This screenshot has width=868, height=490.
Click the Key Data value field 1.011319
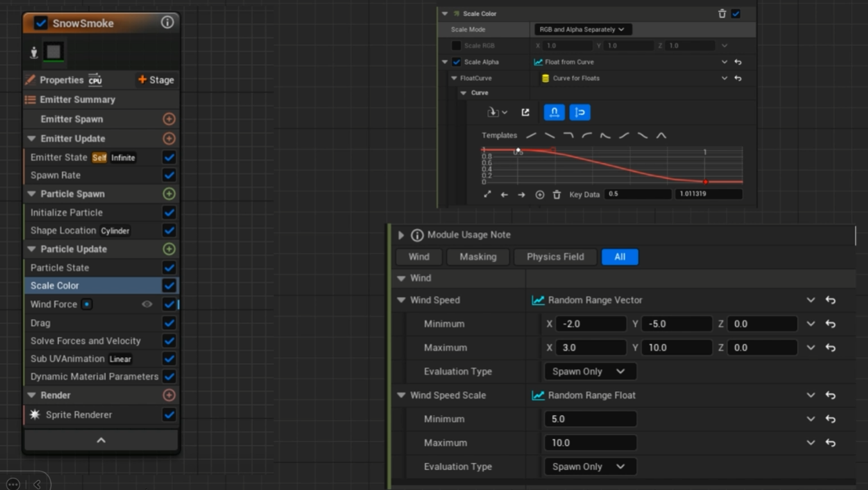[709, 194]
